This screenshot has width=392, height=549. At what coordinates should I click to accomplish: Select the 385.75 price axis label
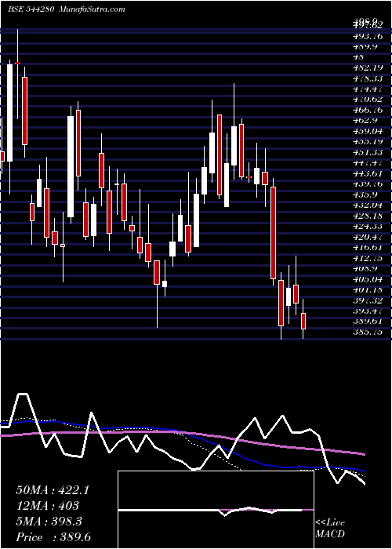pyautogui.click(x=368, y=333)
